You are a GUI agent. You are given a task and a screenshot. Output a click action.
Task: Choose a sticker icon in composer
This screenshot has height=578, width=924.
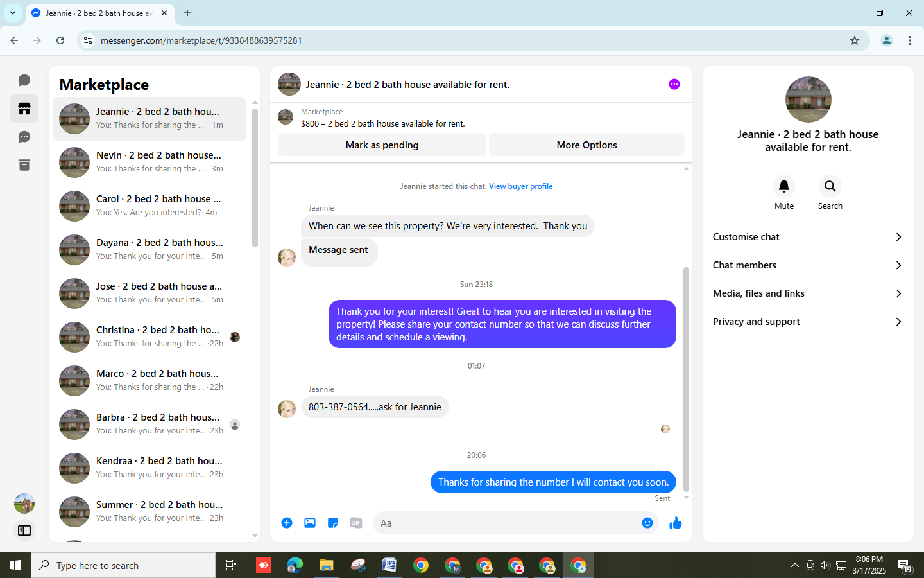(333, 523)
